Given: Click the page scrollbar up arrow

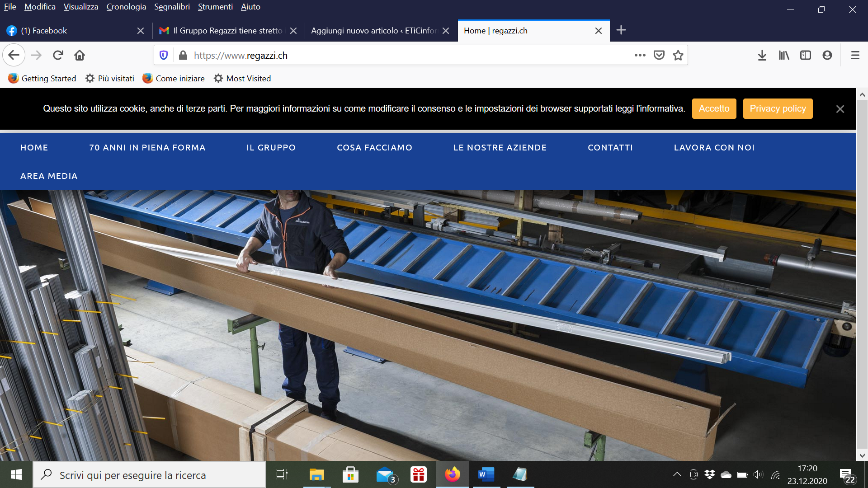Looking at the screenshot, I should 862,94.
